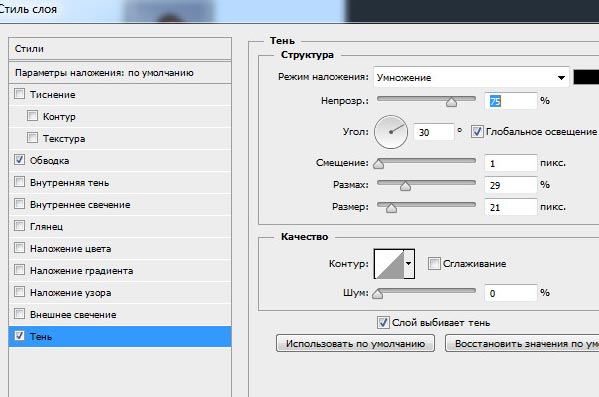Select the Тиснение style row
This screenshot has width=599, height=397.
tap(120, 94)
